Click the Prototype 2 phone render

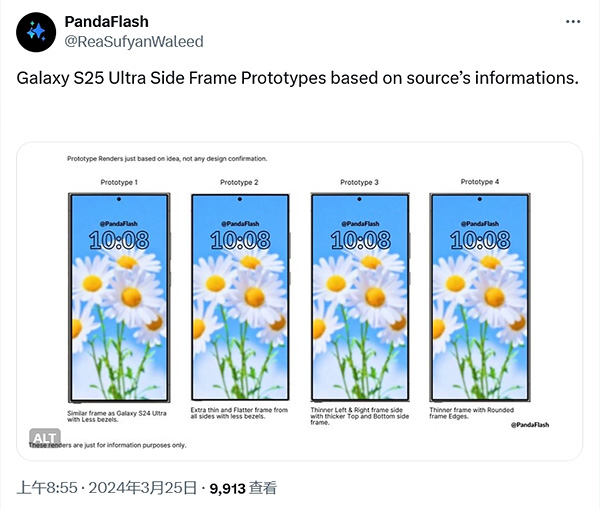(x=241, y=297)
